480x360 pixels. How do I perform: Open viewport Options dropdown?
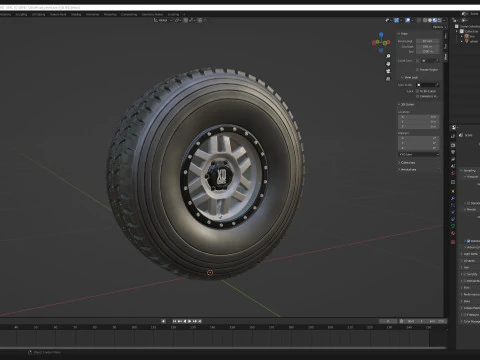tap(439, 27)
